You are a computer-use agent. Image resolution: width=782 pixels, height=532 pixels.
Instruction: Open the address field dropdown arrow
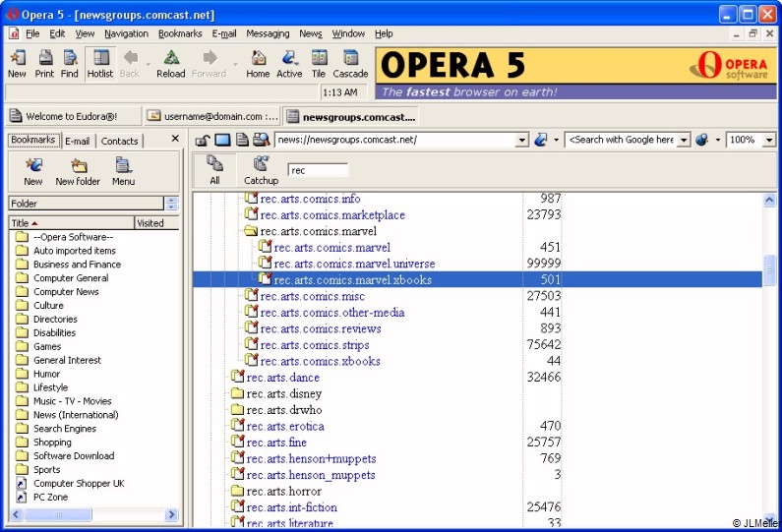click(x=521, y=140)
